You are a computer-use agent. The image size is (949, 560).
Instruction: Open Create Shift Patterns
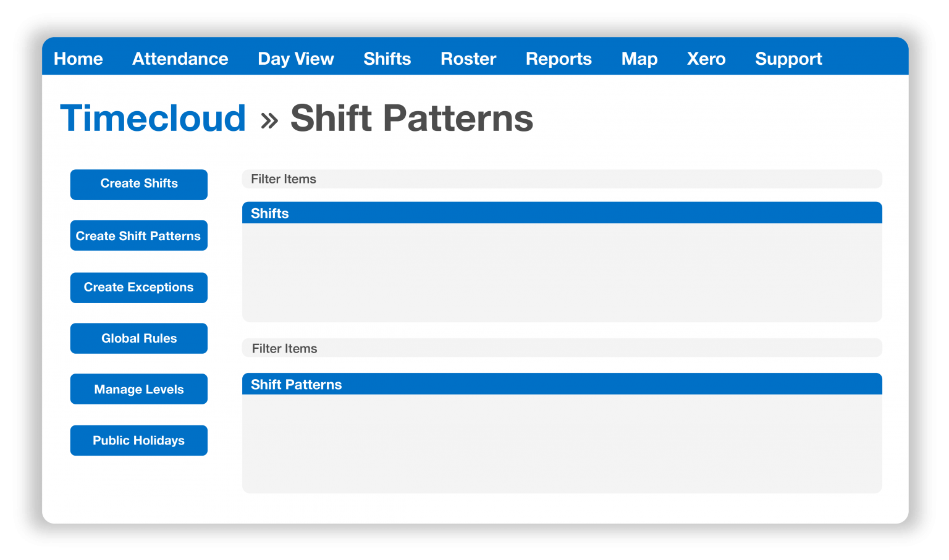[138, 235]
